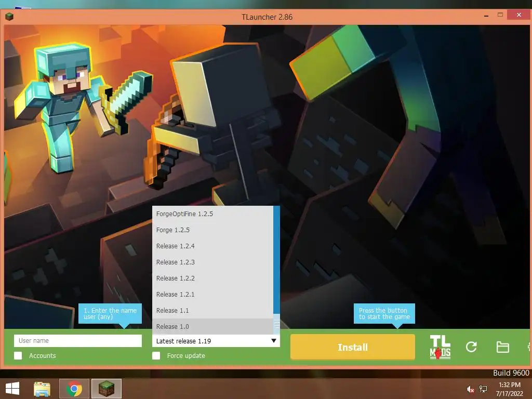Minimize the TLauncher window
The image size is (532, 399).
click(486, 16)
